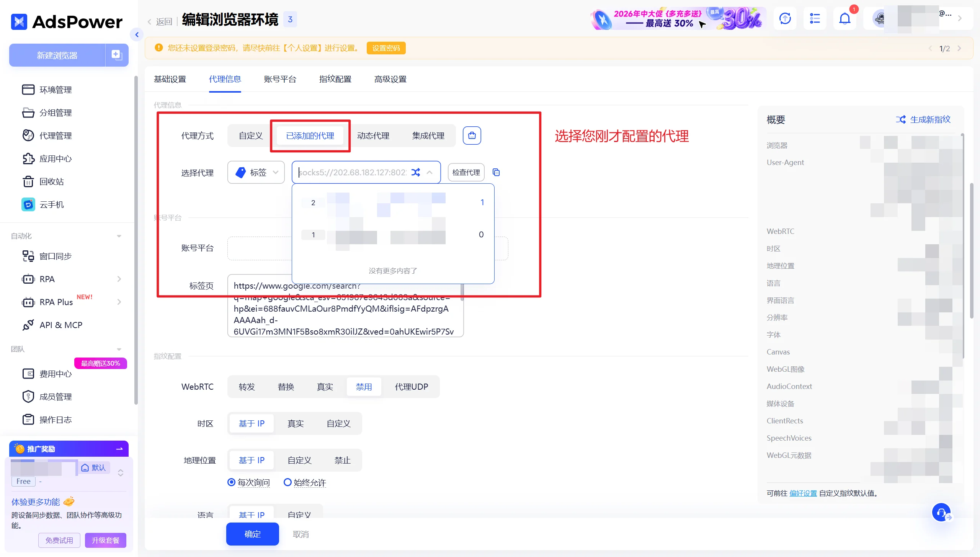Click the 取消 cancel button
This screenshot has width=980, height=557.
coord(301,534)
